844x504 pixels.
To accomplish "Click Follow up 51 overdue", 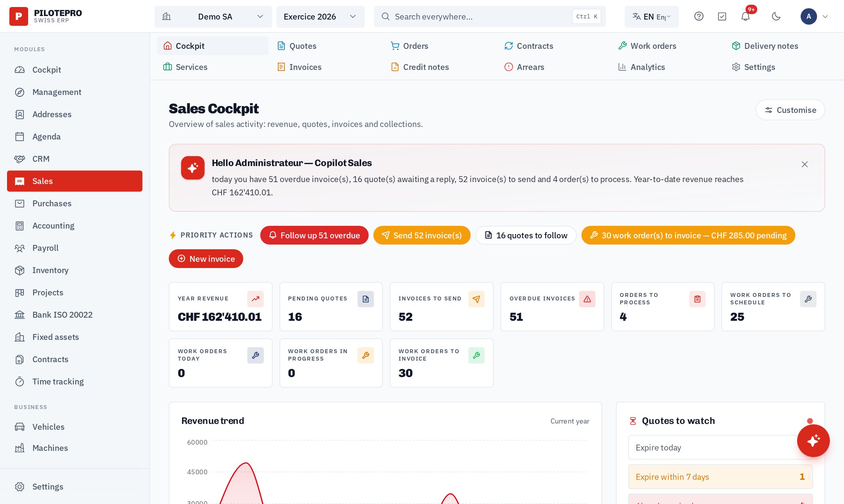I will 314,235.
